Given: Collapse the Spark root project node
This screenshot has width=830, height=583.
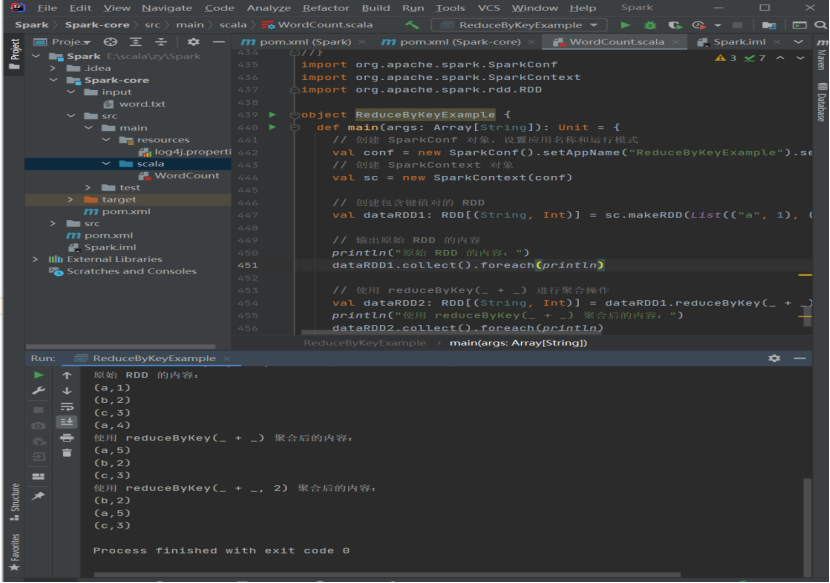Looking at the screenshot, I should 36,56.
